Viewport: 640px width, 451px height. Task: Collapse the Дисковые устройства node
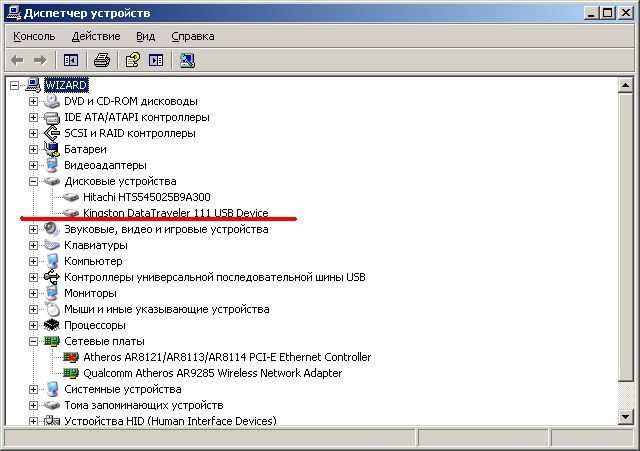point(33,182)
